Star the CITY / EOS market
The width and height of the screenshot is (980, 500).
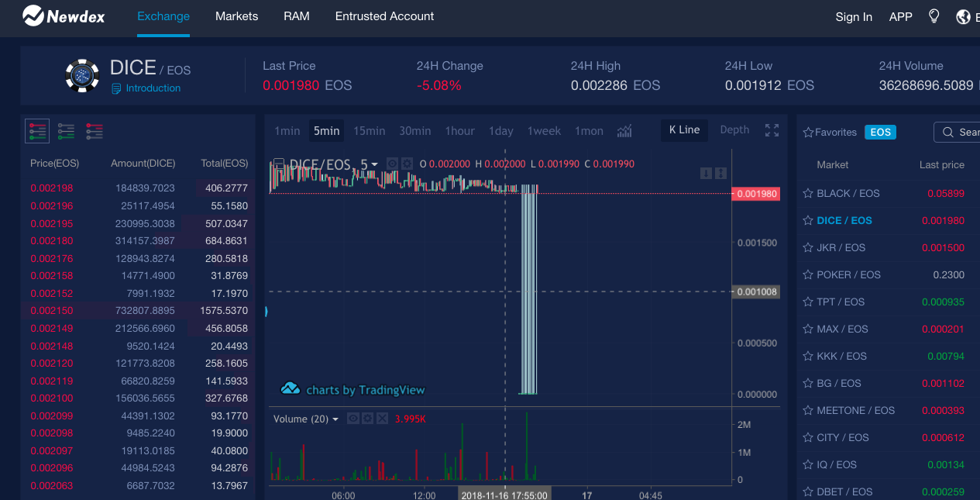click(808, 438)
